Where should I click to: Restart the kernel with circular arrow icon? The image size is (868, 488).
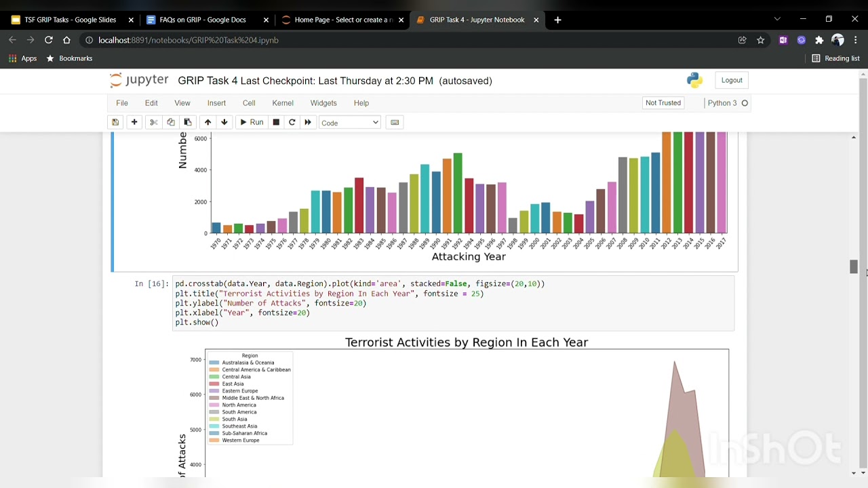point(292,122)
